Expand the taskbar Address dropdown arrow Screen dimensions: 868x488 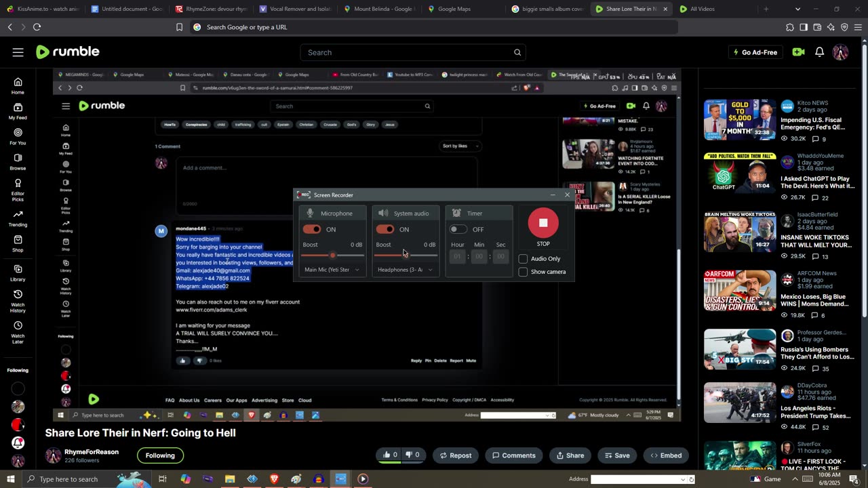point(683,479)
